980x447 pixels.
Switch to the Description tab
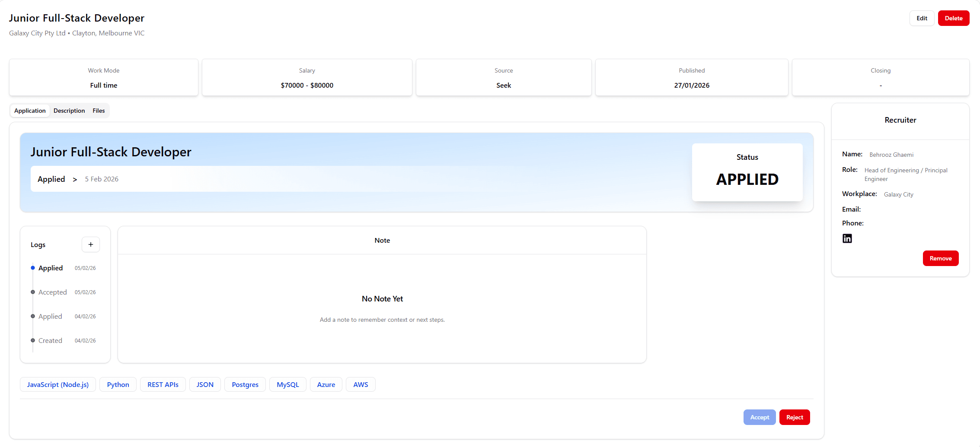[x=69, y=111]
